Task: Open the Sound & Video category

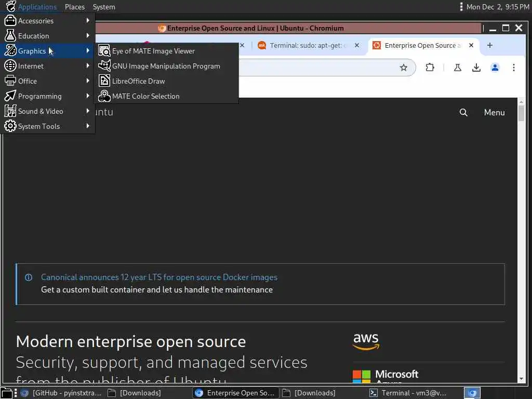Action: 47,111
